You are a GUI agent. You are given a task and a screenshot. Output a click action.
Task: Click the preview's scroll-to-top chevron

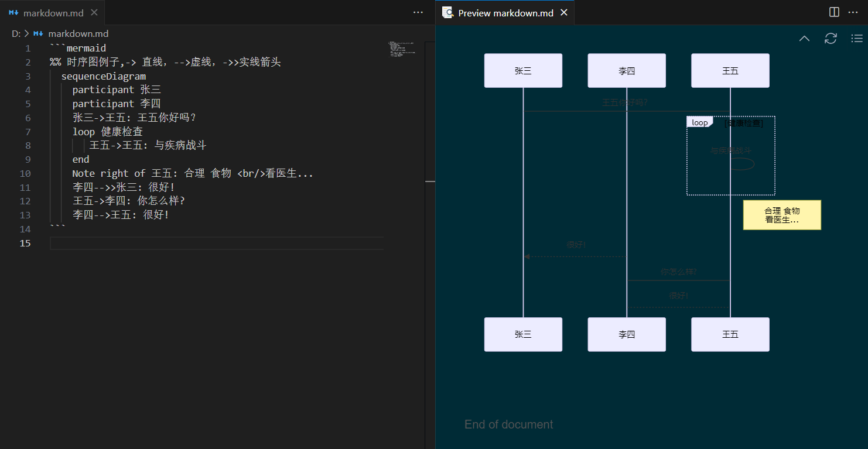coord(804,39)
